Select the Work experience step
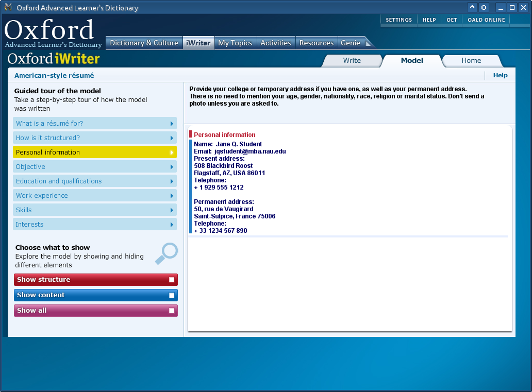The image size is (532, 392). click(95, 196)
